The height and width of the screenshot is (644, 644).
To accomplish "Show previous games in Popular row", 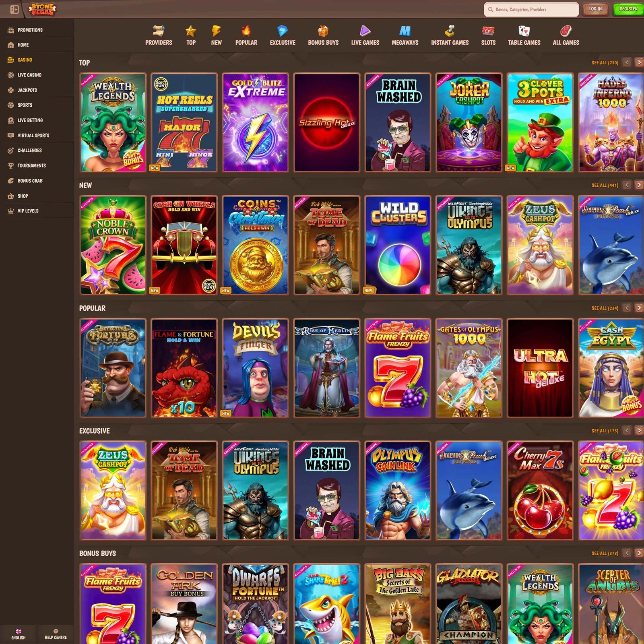I will [627, 308].
